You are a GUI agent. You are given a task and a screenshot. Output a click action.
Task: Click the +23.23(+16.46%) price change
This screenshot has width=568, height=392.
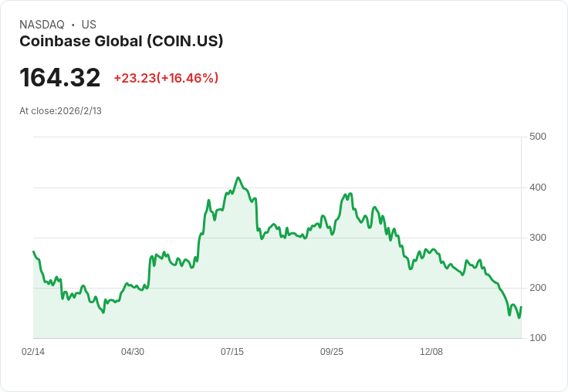coord(166,78)
